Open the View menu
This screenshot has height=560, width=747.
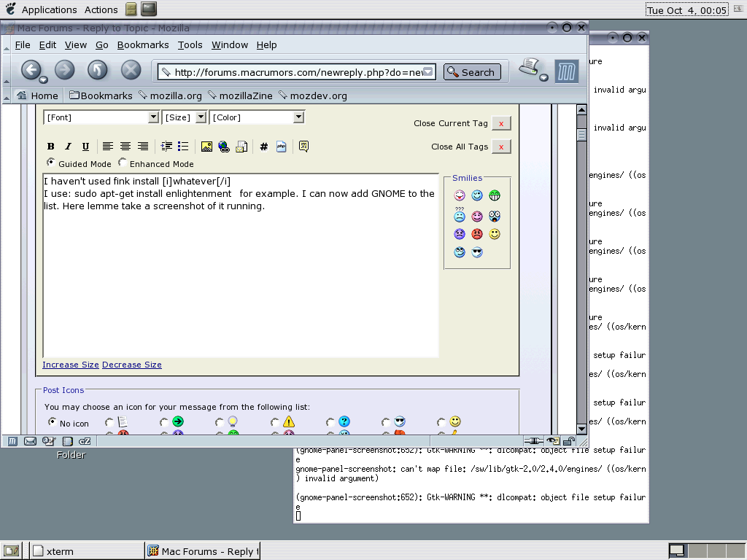(76, 44)
